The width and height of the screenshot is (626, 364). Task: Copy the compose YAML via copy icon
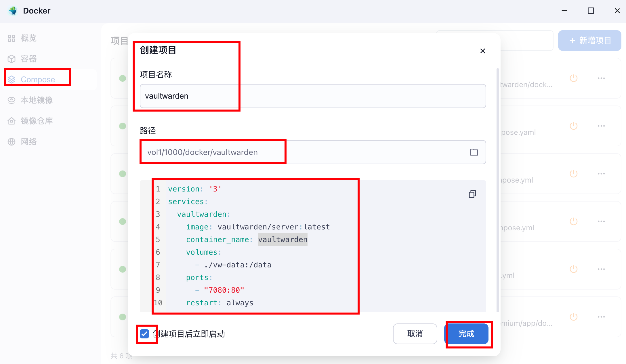pyautogui.click(x=472, y=194)
